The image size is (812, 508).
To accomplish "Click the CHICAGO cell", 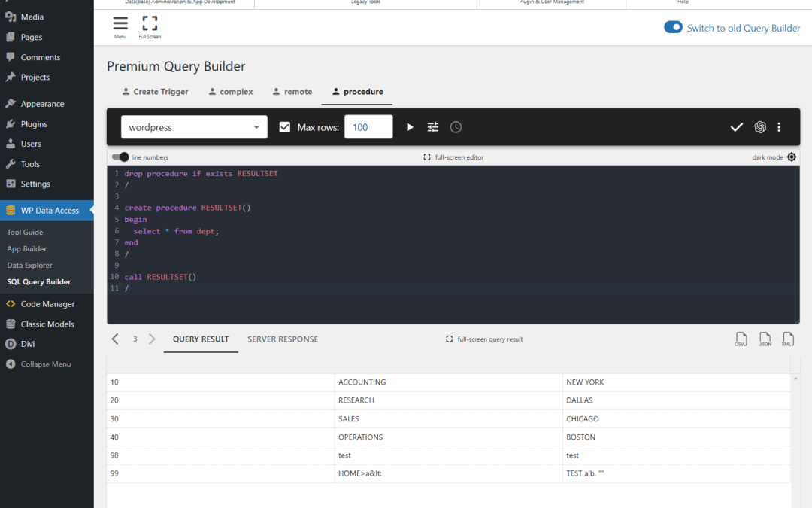I will tap(677, 419).
